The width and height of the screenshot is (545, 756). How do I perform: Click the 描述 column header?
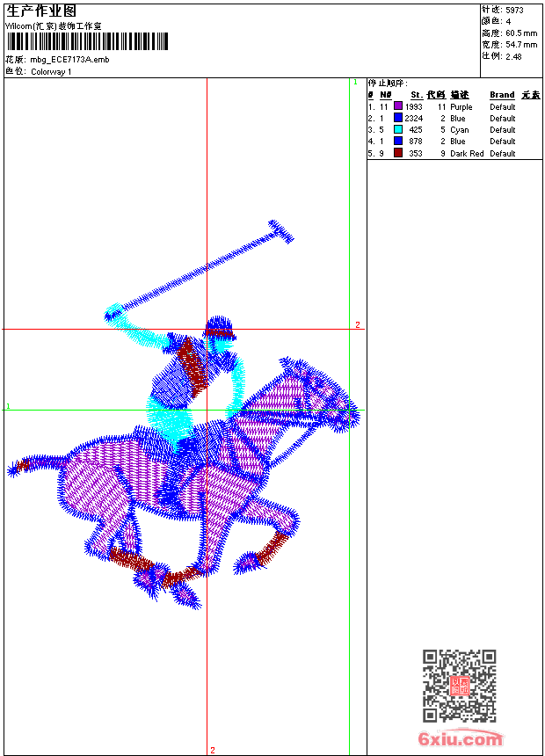click(460, 95)
